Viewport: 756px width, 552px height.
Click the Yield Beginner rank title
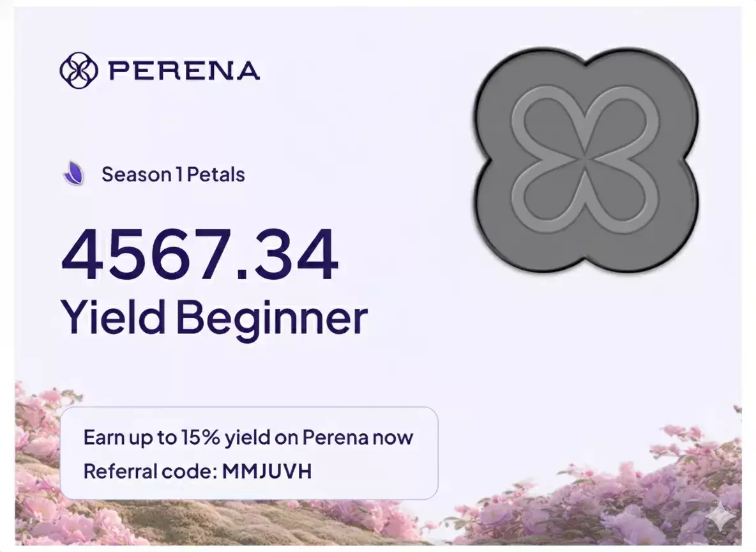click(214, 316)
